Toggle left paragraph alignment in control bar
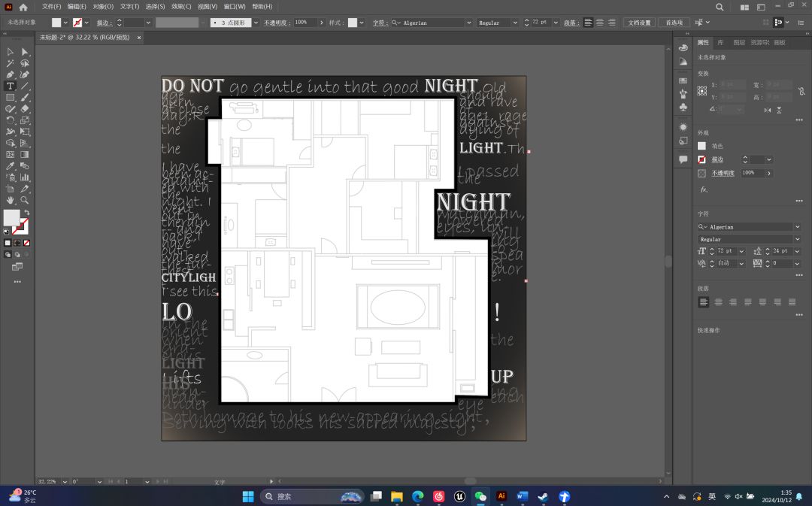This screenshot has width=812, height=506. point(588,23)
